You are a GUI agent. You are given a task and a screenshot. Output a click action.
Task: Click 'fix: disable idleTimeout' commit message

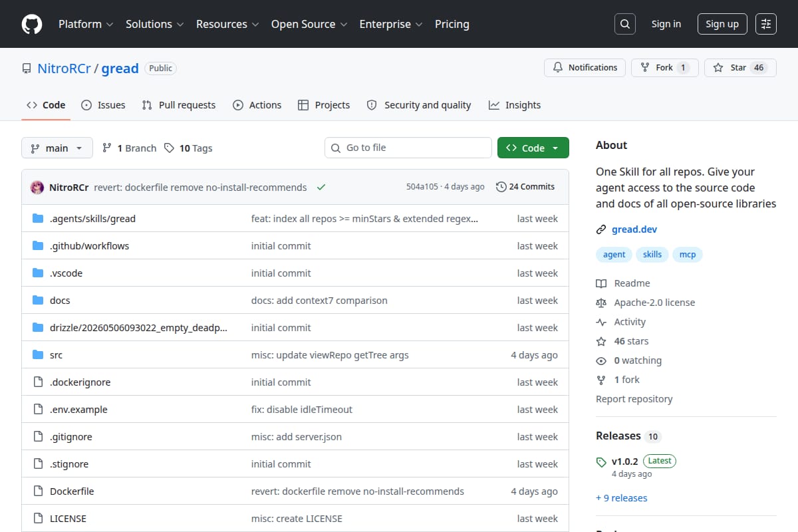[x=302, y=410]
